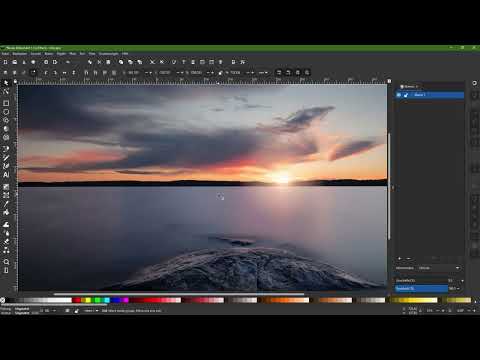Open the Erweiterungen menu
Image resolution: width=480 pixels, height=360 pixels.
[109, 53]
